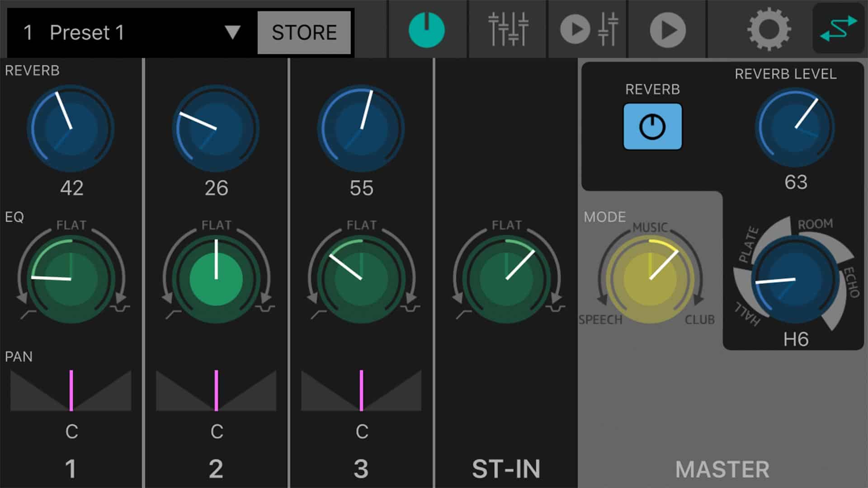Image resolution: width=868 pixels, height=488 pixels.
Task: Click channel 2 reverb knob showing 26
Action: pos(216,129)
